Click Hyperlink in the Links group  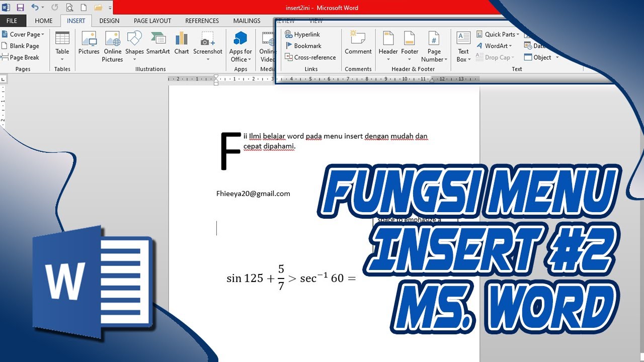pos(302,34)
